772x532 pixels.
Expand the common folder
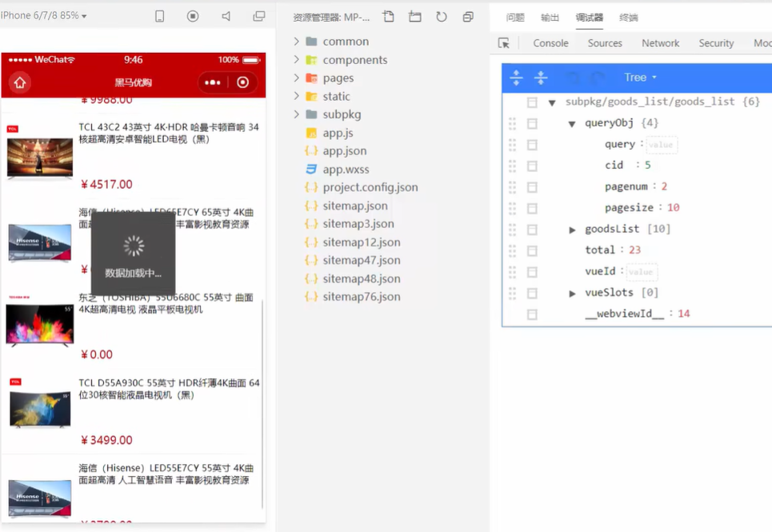[296, 42]
